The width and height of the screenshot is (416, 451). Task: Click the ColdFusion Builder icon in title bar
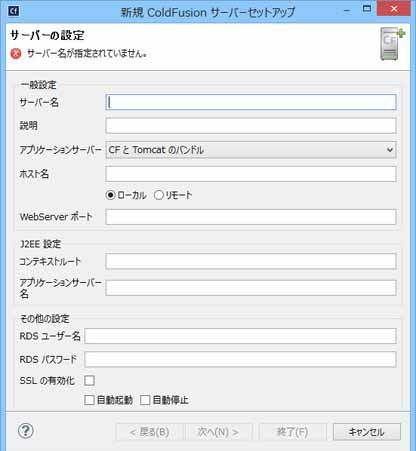tap(14, 11)
